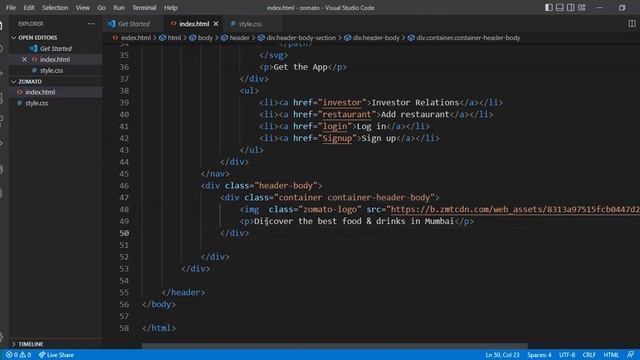640x360 pixels.
Task: Open the Go menu
Action: (x=101, y=8)
